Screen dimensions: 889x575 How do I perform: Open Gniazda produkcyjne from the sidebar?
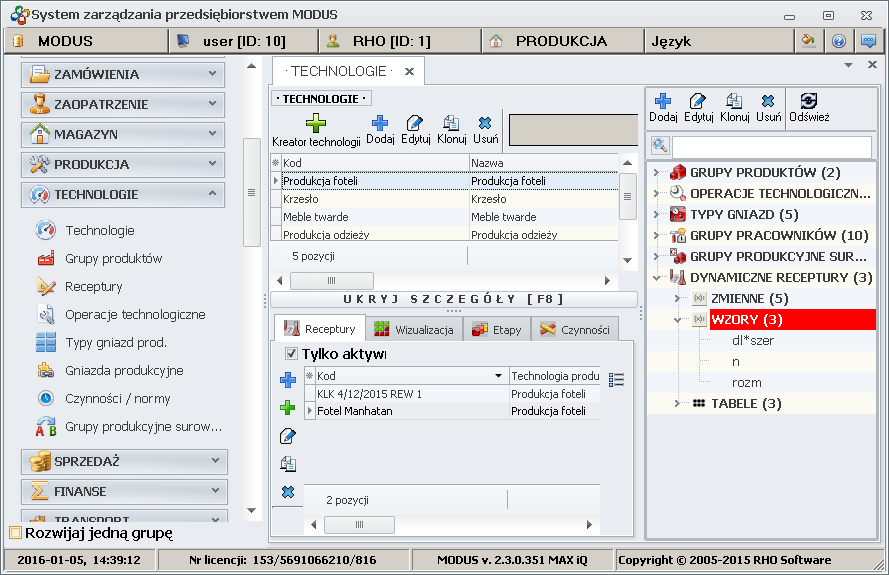click(x=124, y=370)
